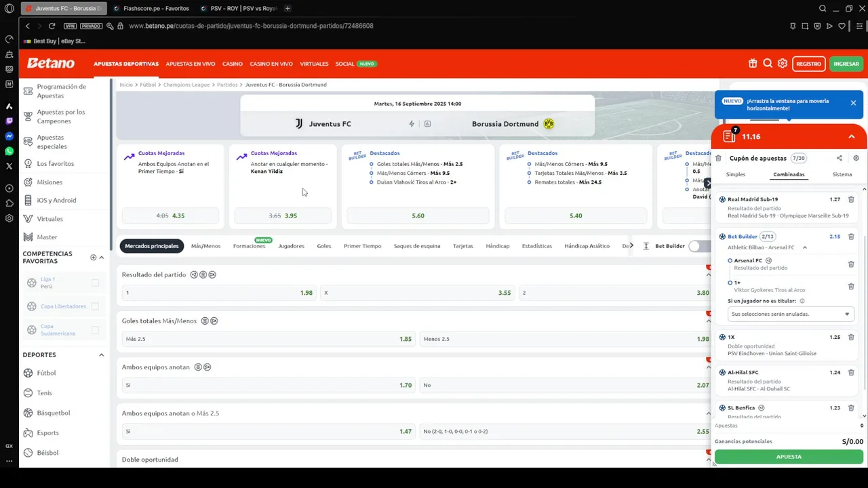Show info about non-starting player rule
Screen dimensions: 868x488
[x=802, y=301]
